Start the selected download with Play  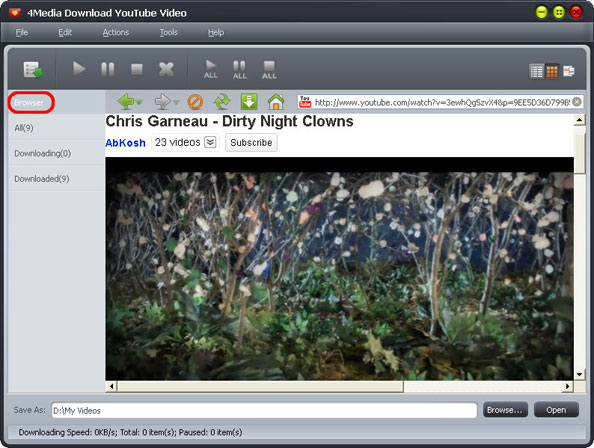coord(79,69)
